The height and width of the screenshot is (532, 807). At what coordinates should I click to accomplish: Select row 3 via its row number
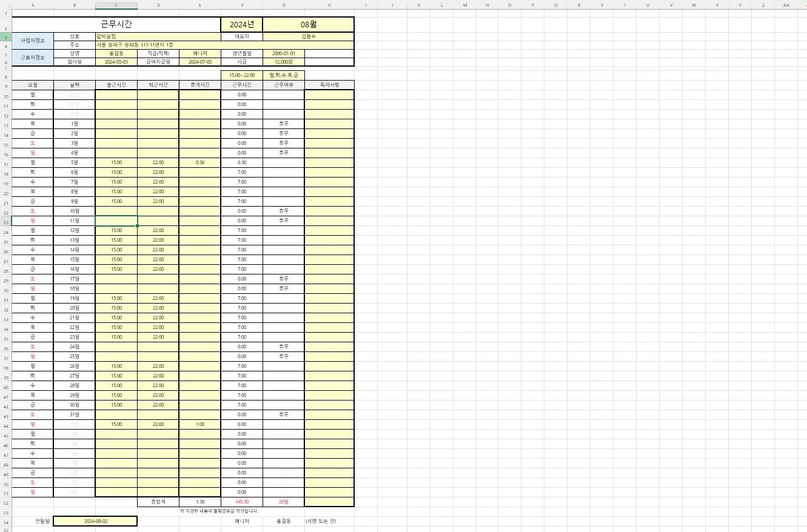[5, 37]
